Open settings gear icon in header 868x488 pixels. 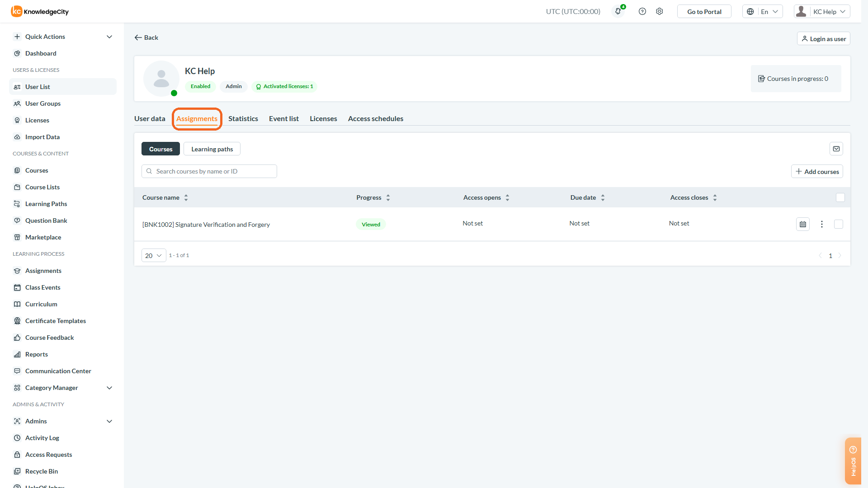click(660, 11)
